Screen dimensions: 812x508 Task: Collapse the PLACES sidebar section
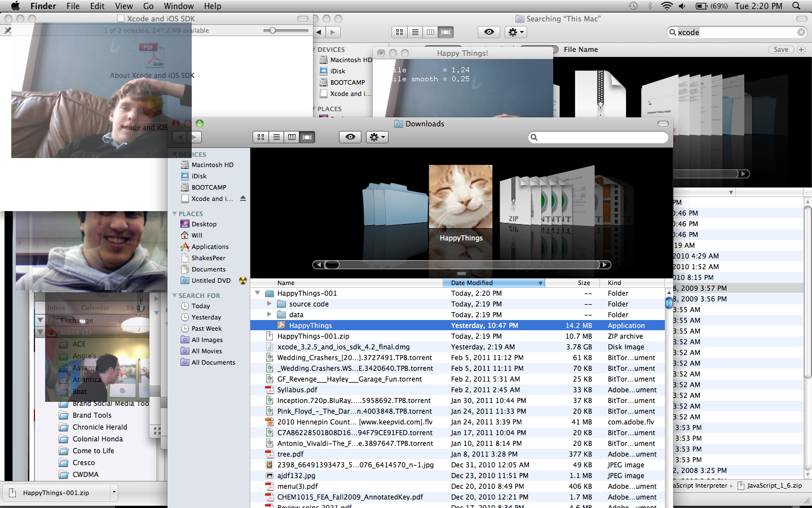coord(175,214)
